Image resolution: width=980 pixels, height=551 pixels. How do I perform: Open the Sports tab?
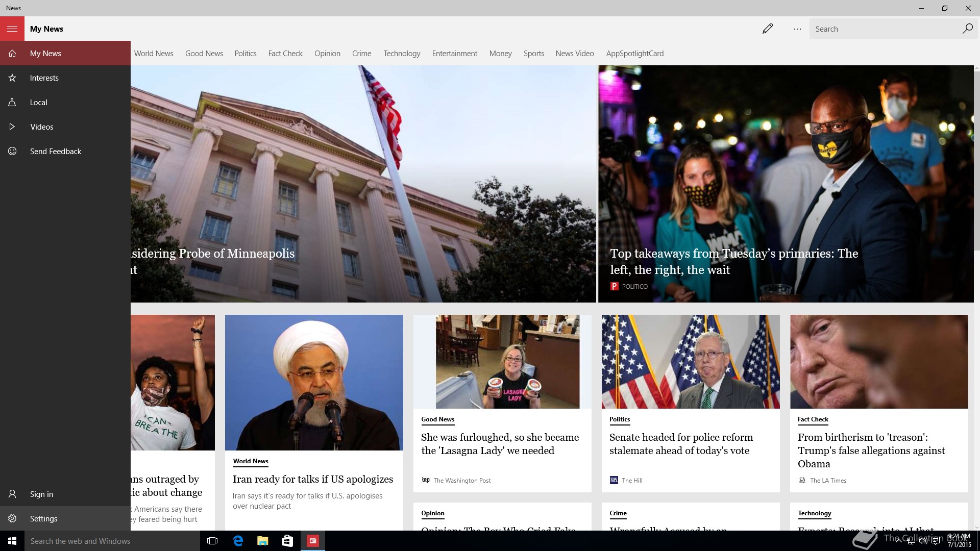(x=534, y=53)
